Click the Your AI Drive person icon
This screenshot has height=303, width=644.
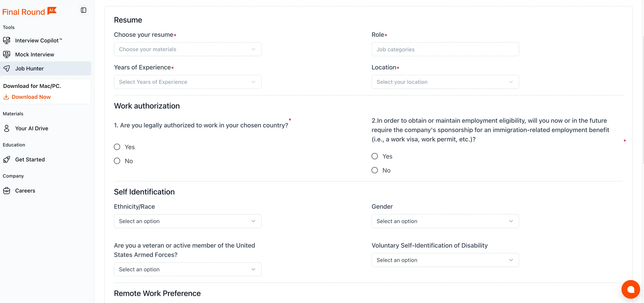point(7,128)
